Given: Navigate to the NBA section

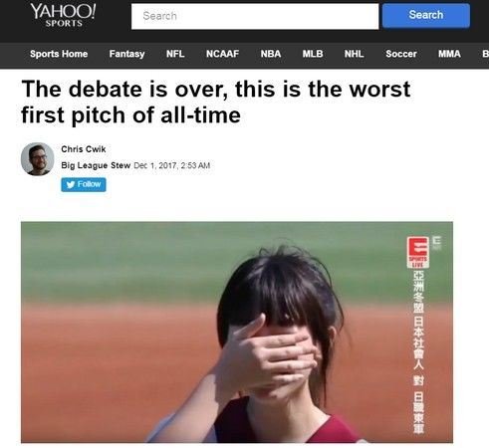Looking at the screenshot, I should 271,54.
